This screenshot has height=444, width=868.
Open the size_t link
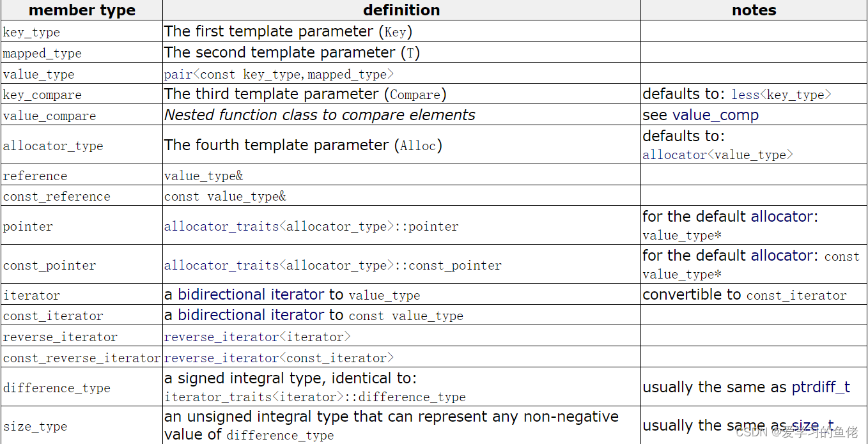[812, 425]
